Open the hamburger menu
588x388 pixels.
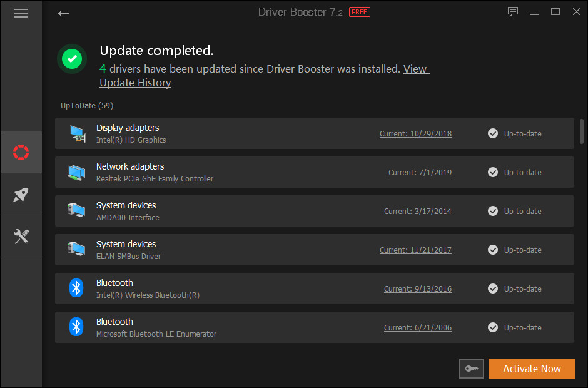[x=21, y=13]
